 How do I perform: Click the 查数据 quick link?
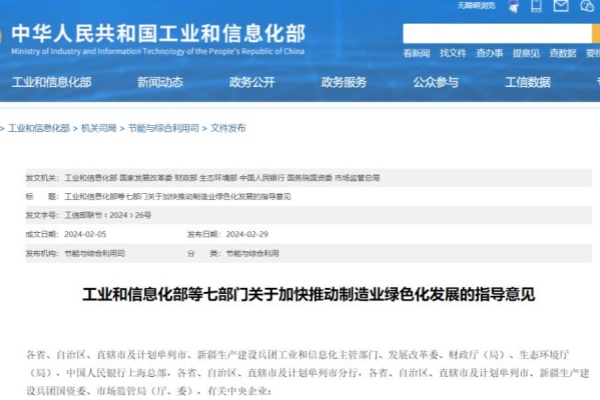click(563, 53)
